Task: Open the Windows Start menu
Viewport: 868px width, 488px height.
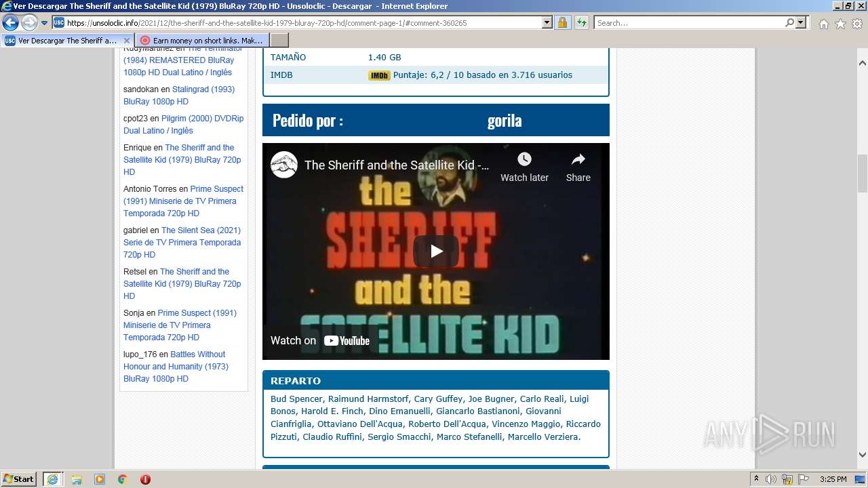Action: point(19,479)
